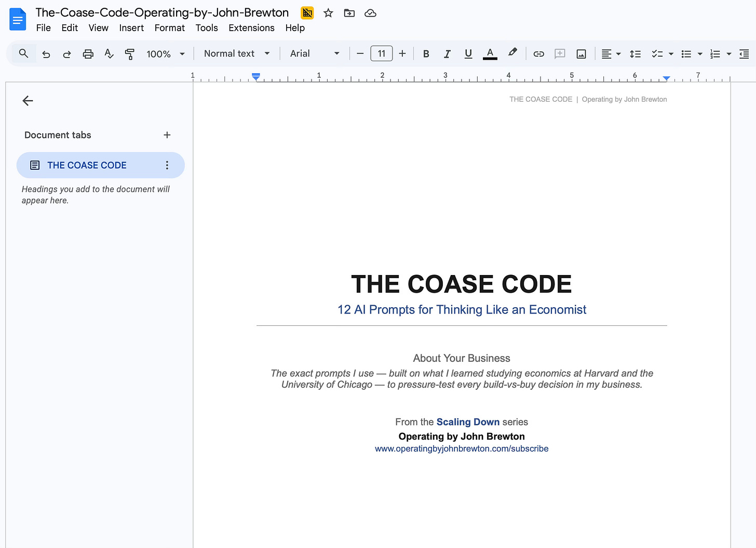Click the document title in the header
The height and width of the screenshot is (548, 756).
pyautogui.click(x=162, y=13)
